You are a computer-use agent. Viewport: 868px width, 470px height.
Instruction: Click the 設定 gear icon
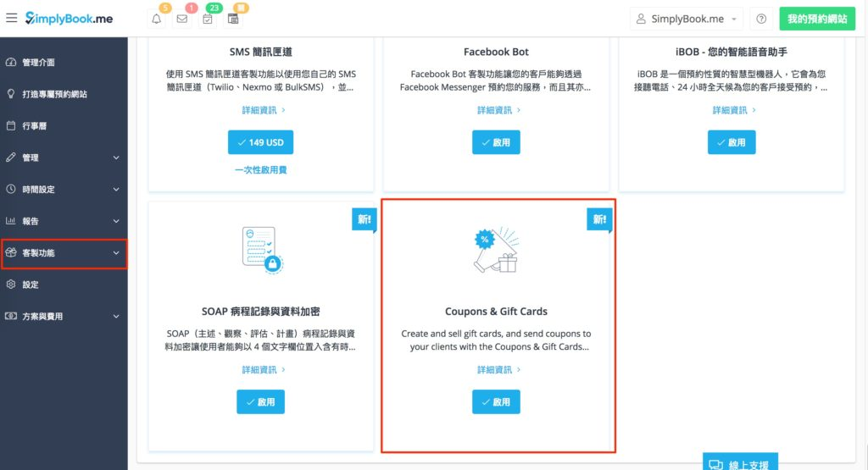pyautogui.click(x=11, y=285)
